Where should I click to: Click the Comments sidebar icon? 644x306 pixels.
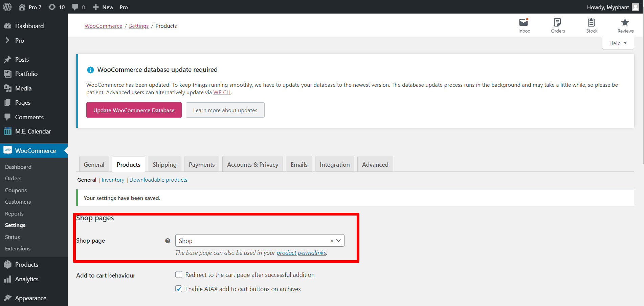tap(7, 117)
